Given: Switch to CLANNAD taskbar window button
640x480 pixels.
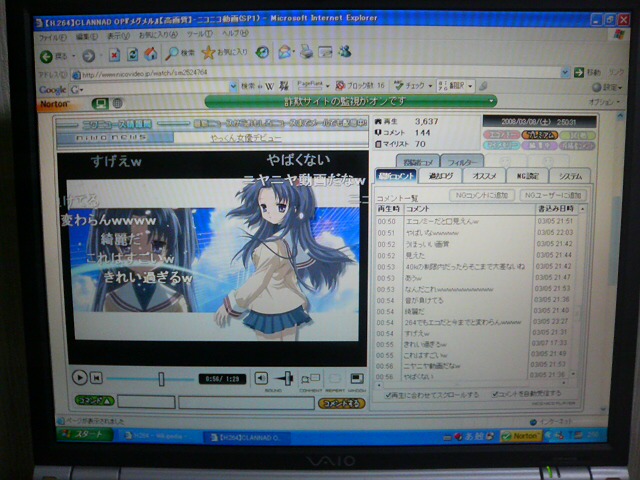Looking at the screenshot, I should click(x=247, y=438).
